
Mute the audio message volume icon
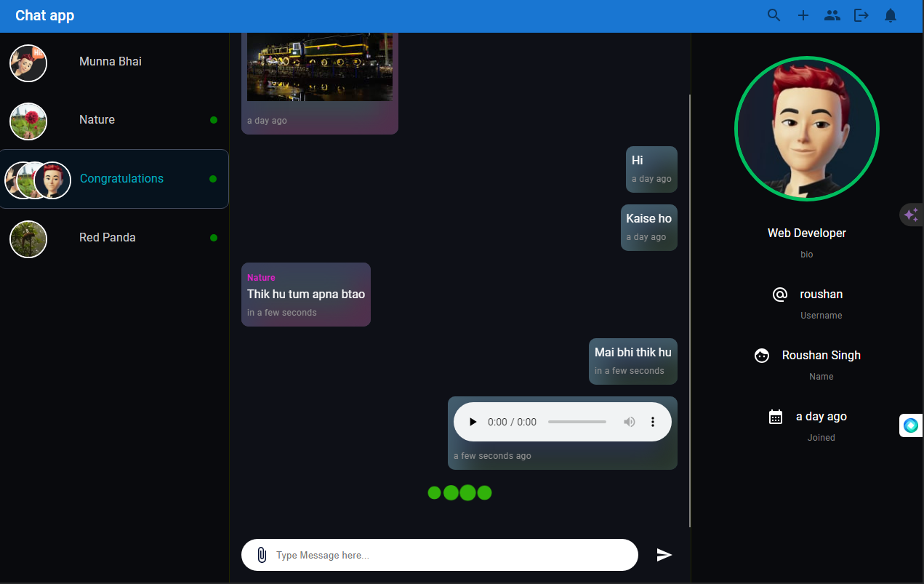(630, 422)
